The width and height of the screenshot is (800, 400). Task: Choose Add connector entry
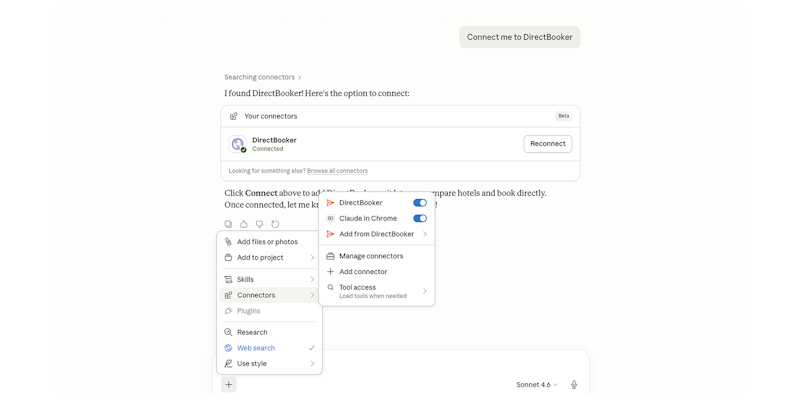(x=377, y=272)
